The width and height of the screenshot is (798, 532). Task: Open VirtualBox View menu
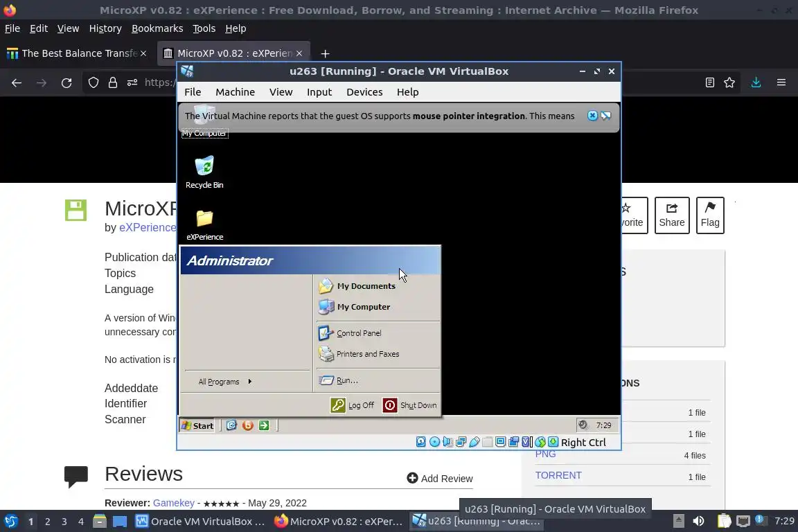281,92
